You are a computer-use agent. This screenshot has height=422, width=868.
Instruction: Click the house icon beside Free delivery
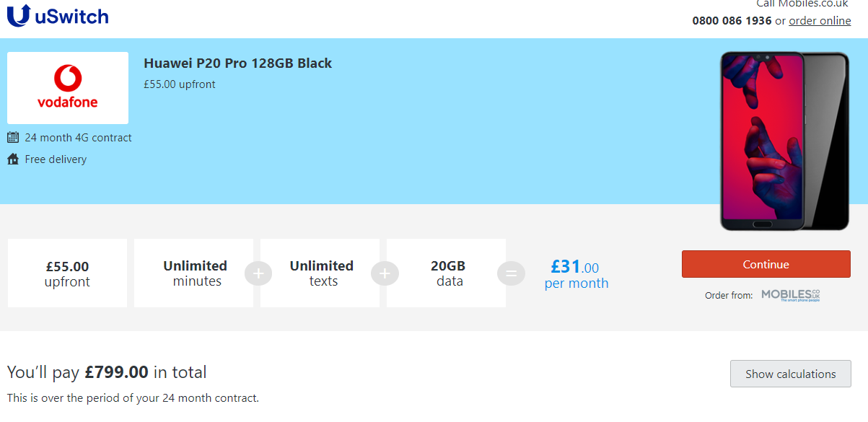(13, 159)
